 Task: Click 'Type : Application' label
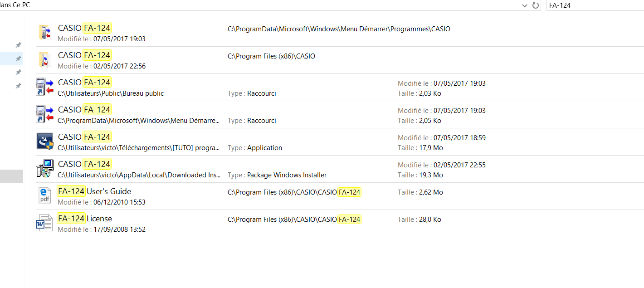tap(255, 148)
